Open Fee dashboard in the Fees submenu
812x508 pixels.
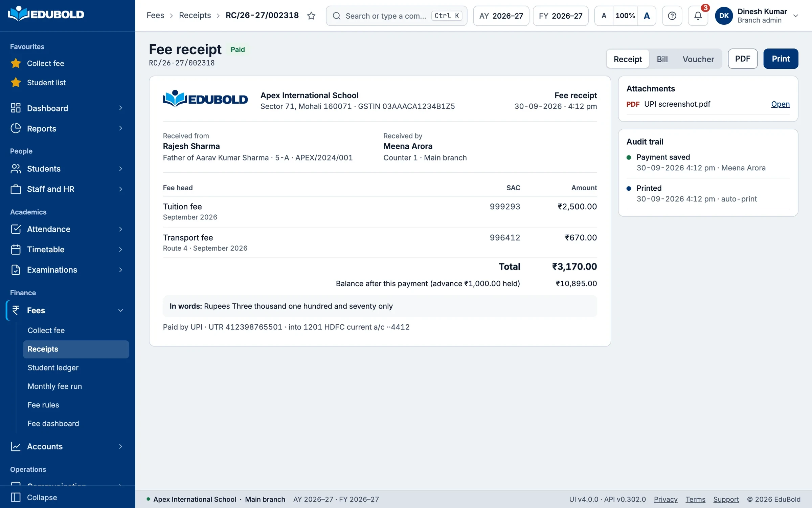(x=53, y=423)
